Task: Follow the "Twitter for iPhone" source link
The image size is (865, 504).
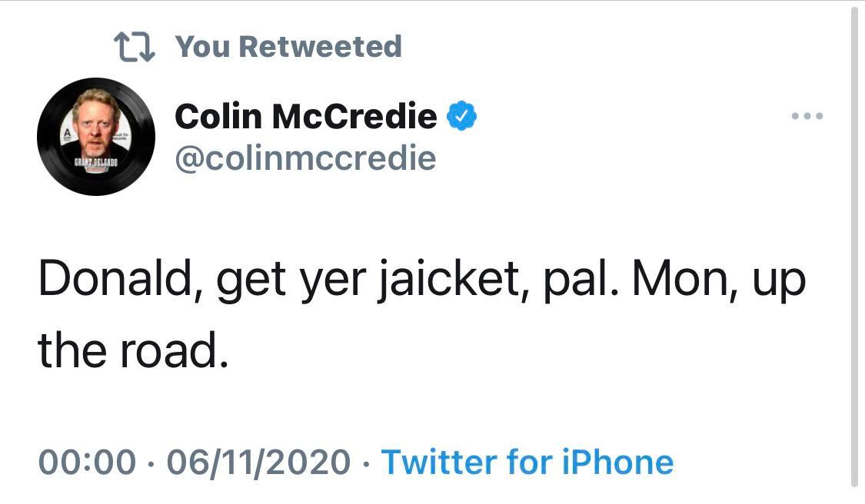Action: click(x=527, y=463)
